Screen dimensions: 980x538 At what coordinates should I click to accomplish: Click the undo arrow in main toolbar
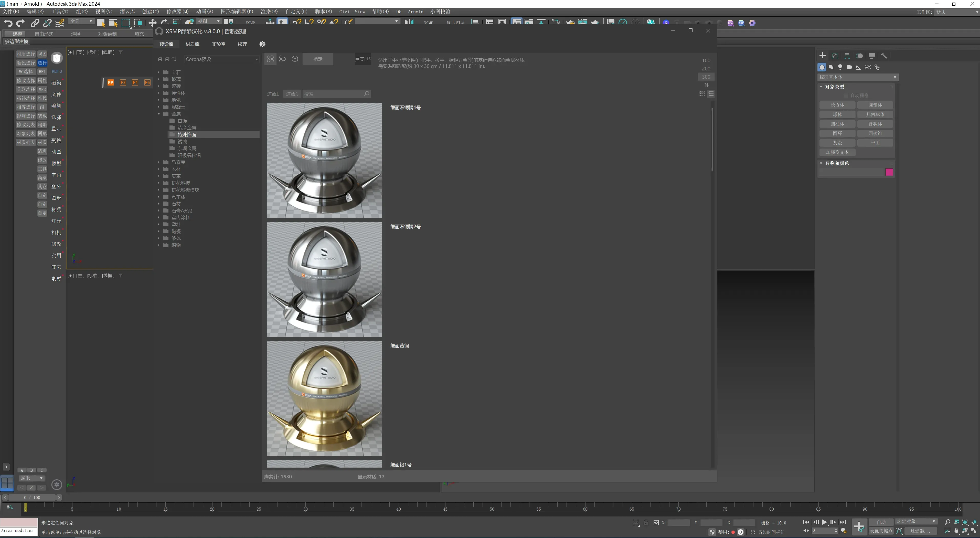click(x=8, y=23)
